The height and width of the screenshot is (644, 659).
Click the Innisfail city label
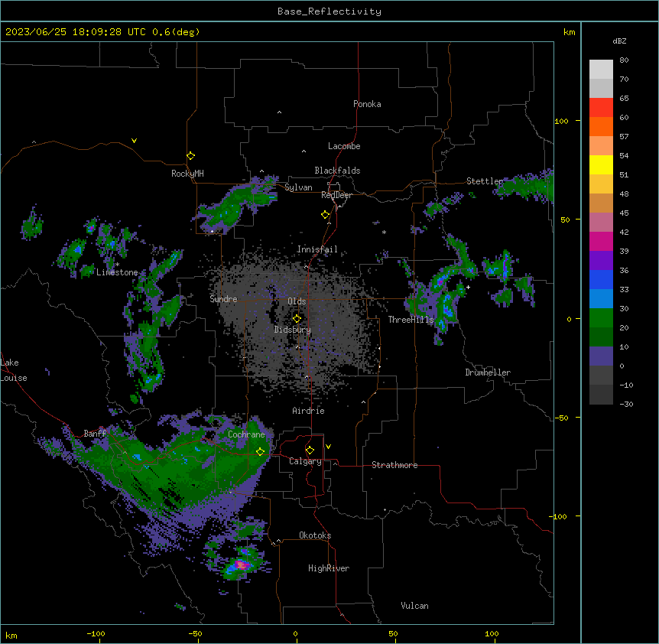tap(317, 249)
